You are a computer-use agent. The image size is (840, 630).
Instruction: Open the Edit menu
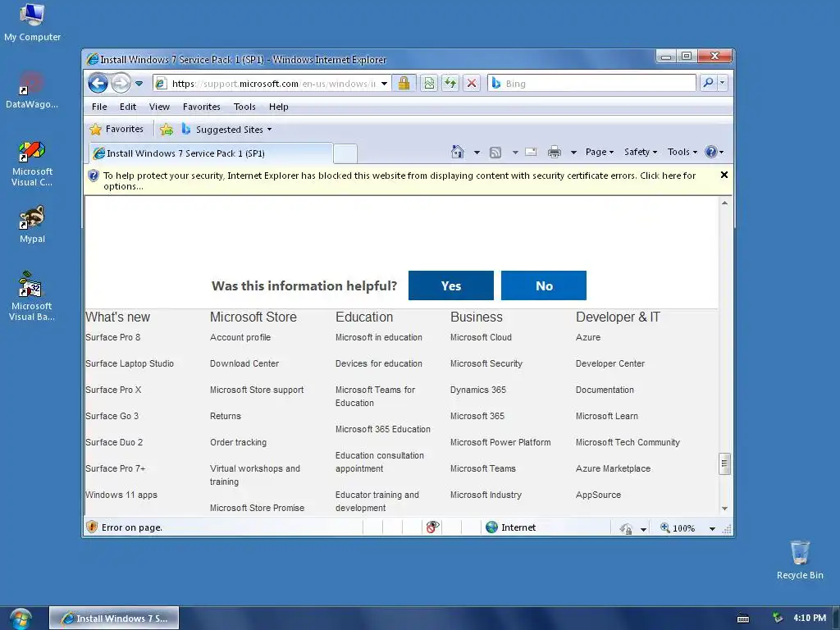[127, 107]
